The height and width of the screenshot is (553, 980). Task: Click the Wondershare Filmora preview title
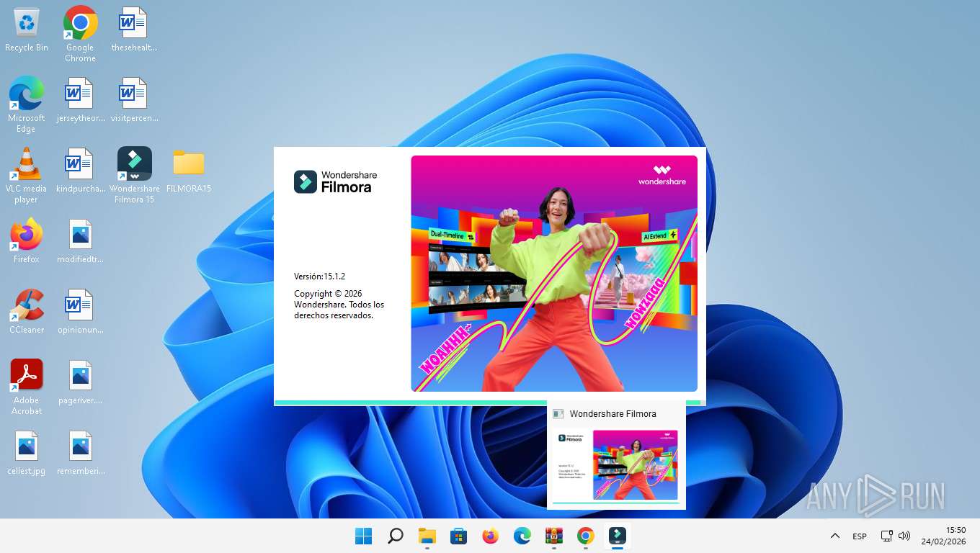613,414
